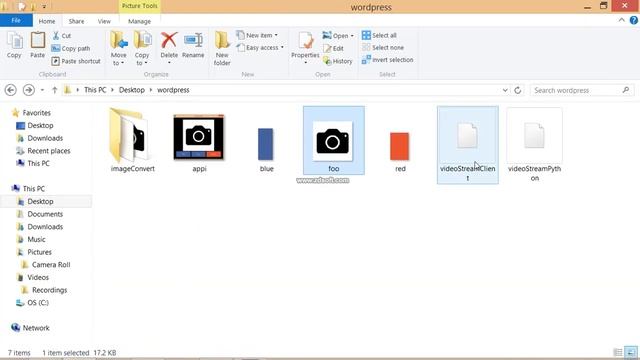The width and height of the screenshot is (640, 360).
Task: Switch to large icons view layout
Action: 631,352
